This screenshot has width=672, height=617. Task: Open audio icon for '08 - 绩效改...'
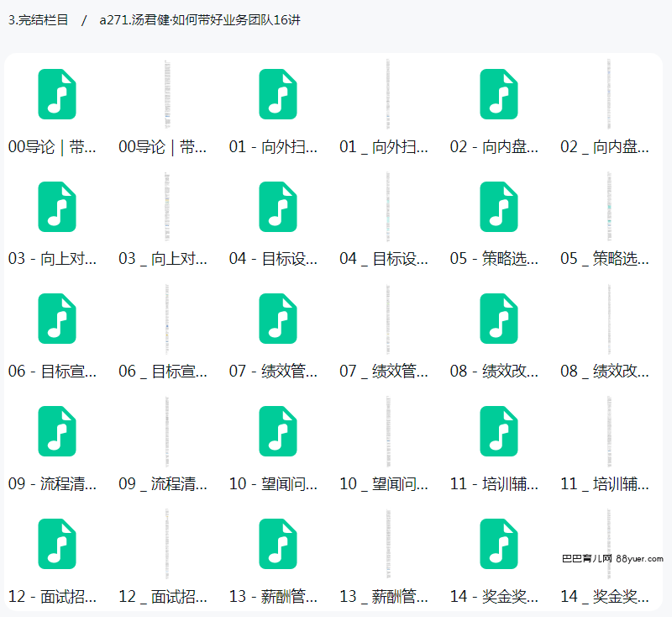click(x=499, y=319)
